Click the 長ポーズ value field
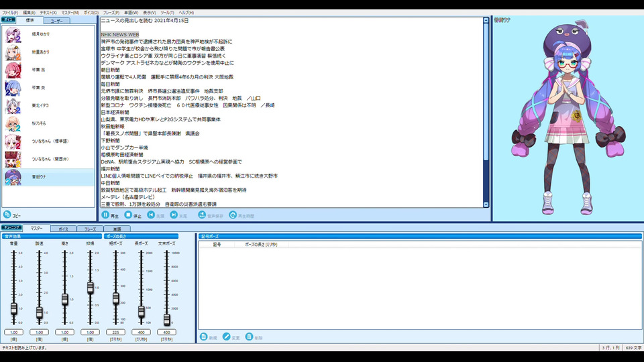The image size is (644, 362). [x=141, y=332]
